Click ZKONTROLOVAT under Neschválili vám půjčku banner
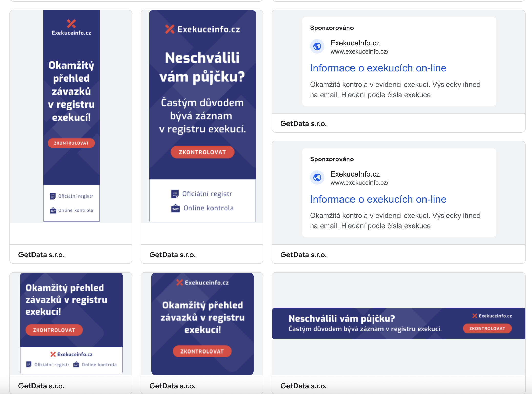532x394 pixels. coord(202,152)
